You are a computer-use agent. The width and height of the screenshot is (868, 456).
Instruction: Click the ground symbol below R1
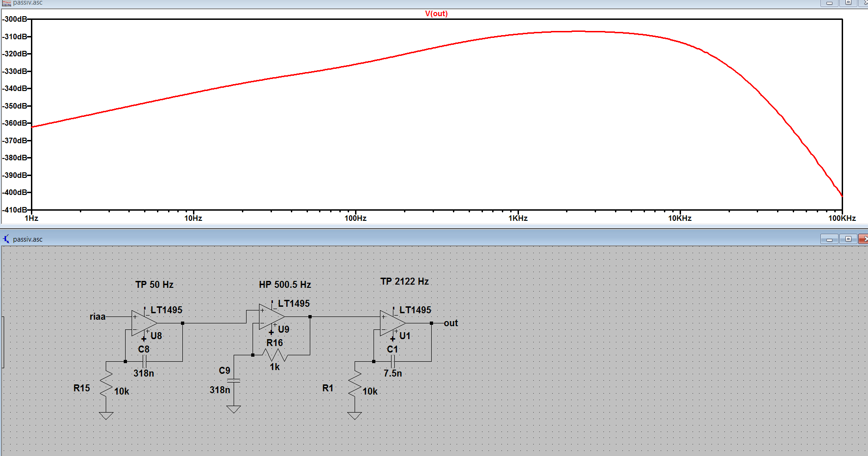click(355, 415)
